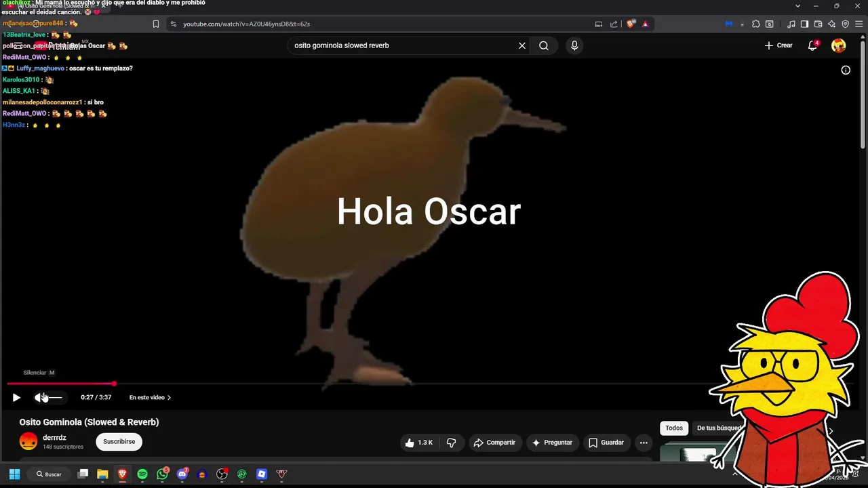Open the Brave VPN shield icon
This screenshot has height=488, width=868.
point(845,24)
